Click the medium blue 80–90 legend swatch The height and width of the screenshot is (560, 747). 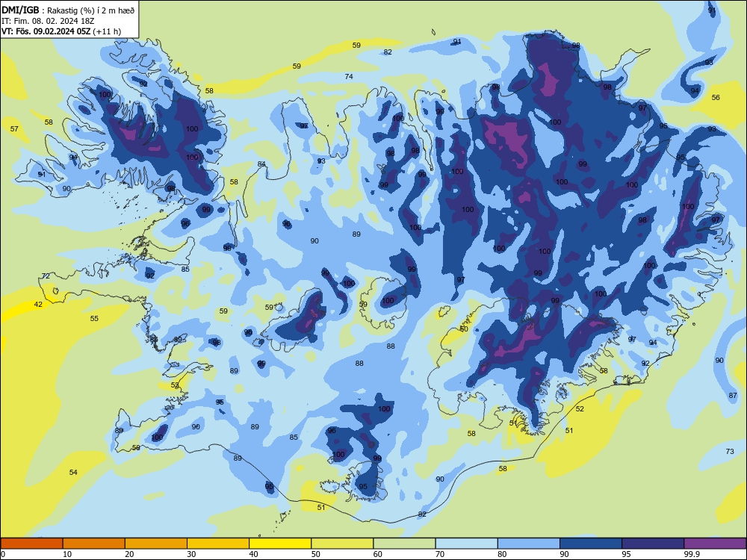(529, 544)
